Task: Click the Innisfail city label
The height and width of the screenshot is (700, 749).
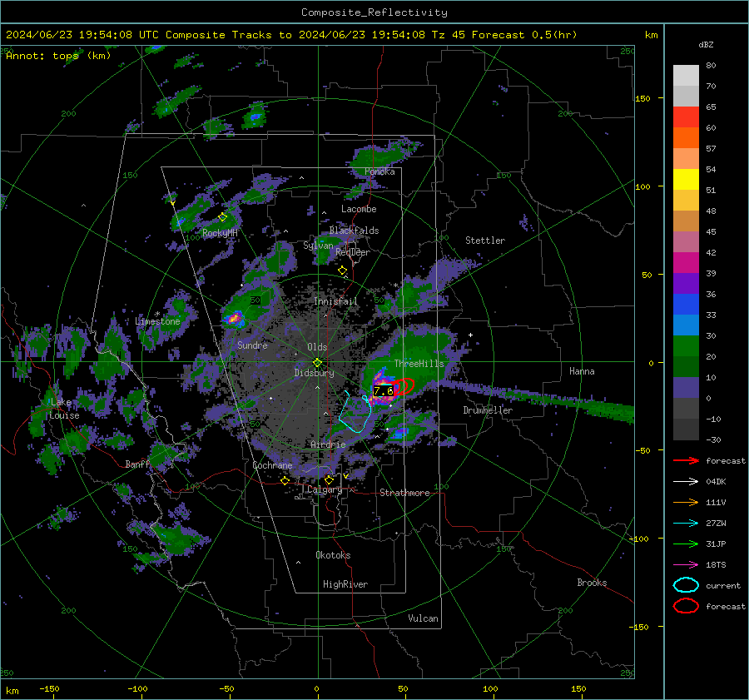Action: [335, 301]
